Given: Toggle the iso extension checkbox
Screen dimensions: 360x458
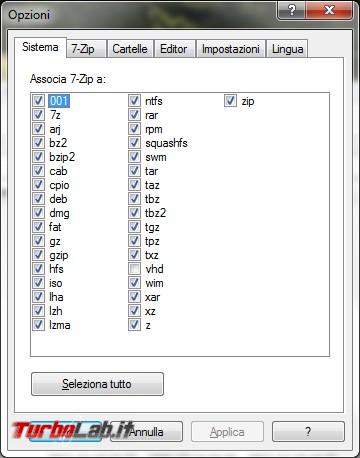Looking at the screenshot, I should (x=38, y=283).
